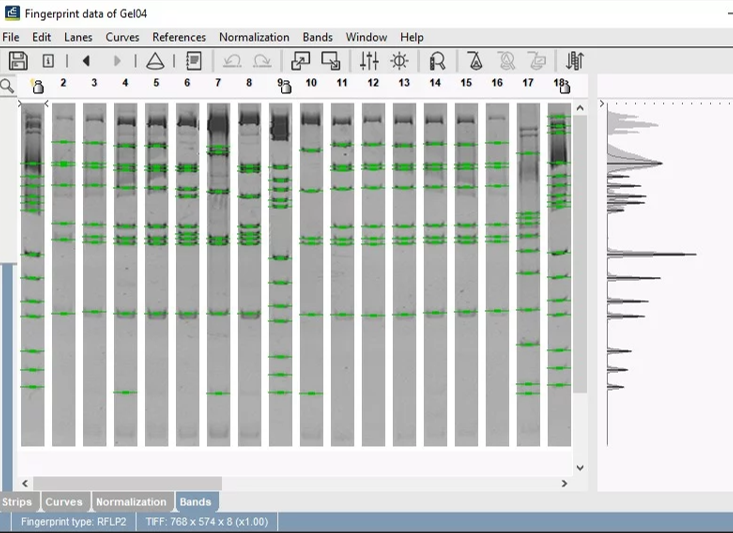Open the sliders settings icon
The image size is (733, 533).
(x=369, y=61)
